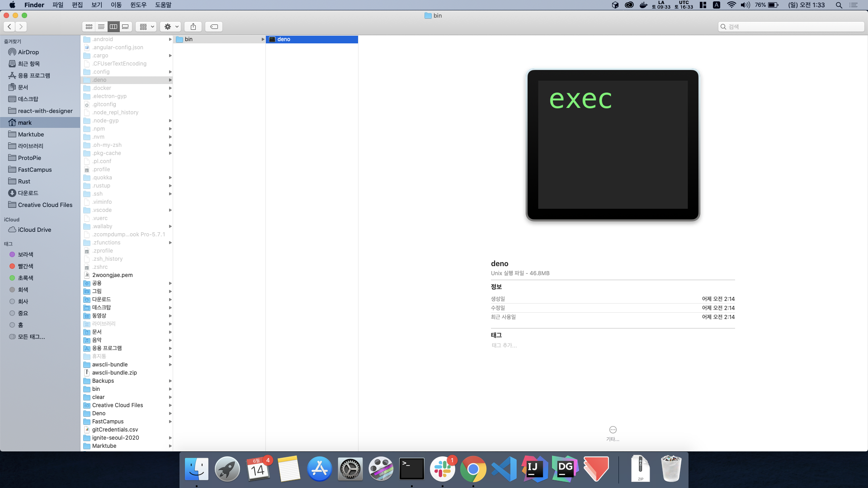Open AirDrop in the sidebar
Image resolution: width=868 pixels, height=488 pixels.
point(28,52)
